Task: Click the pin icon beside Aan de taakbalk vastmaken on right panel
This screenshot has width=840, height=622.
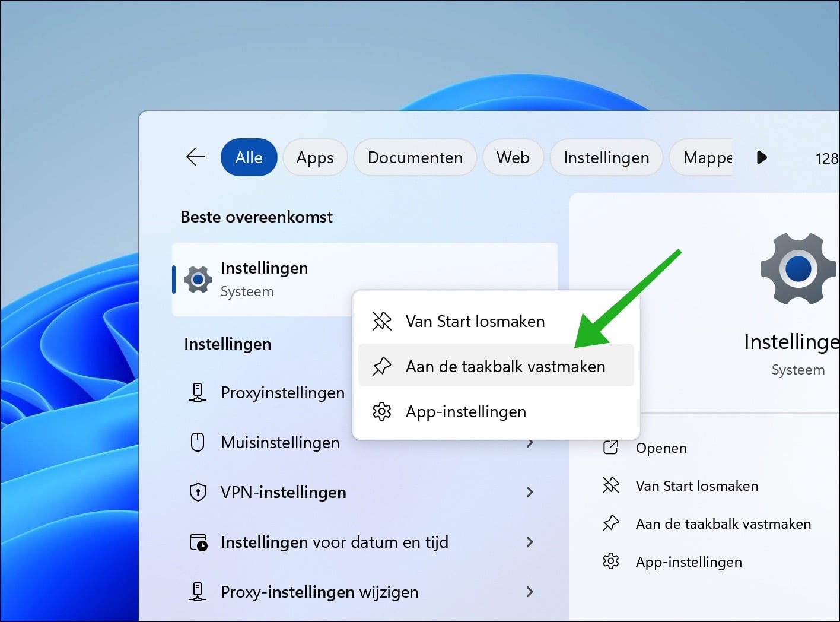Action: pos(610,523)
